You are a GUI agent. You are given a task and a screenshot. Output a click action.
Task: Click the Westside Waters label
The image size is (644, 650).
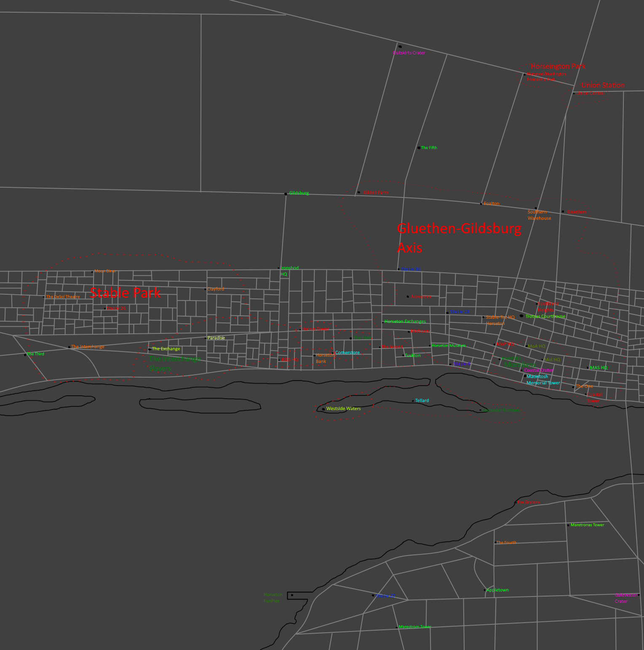tap(343, 409)
